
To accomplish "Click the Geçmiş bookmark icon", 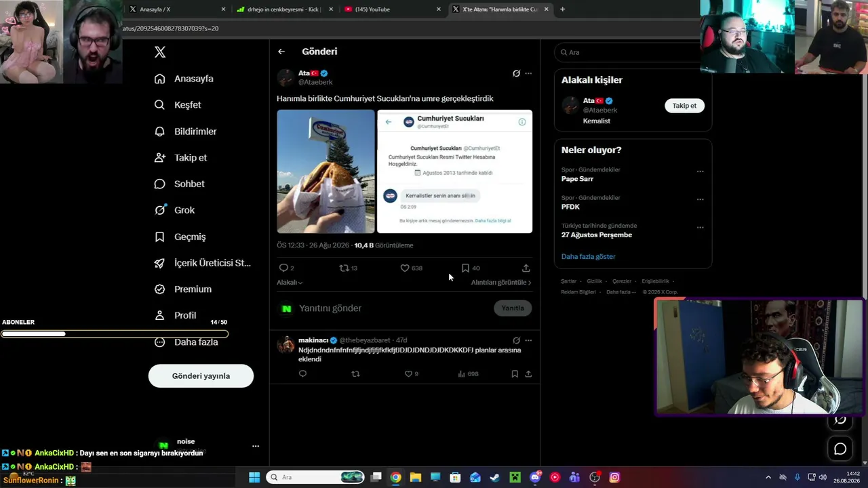I will coord(160,237).
